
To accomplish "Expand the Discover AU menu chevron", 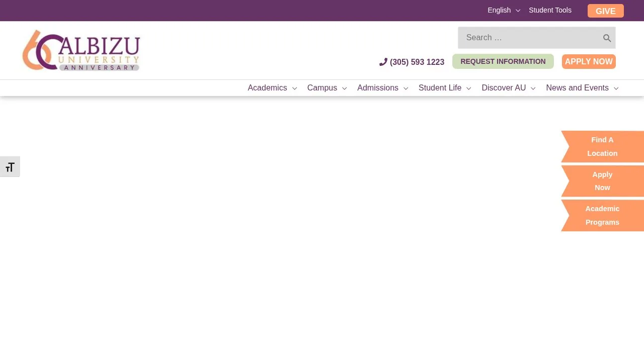I will point(533,88).
